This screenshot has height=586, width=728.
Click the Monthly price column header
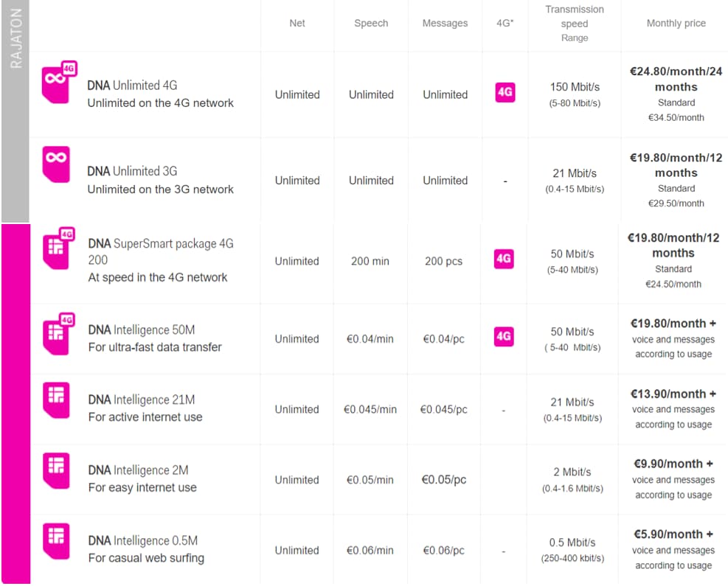(x=676, y=23)
